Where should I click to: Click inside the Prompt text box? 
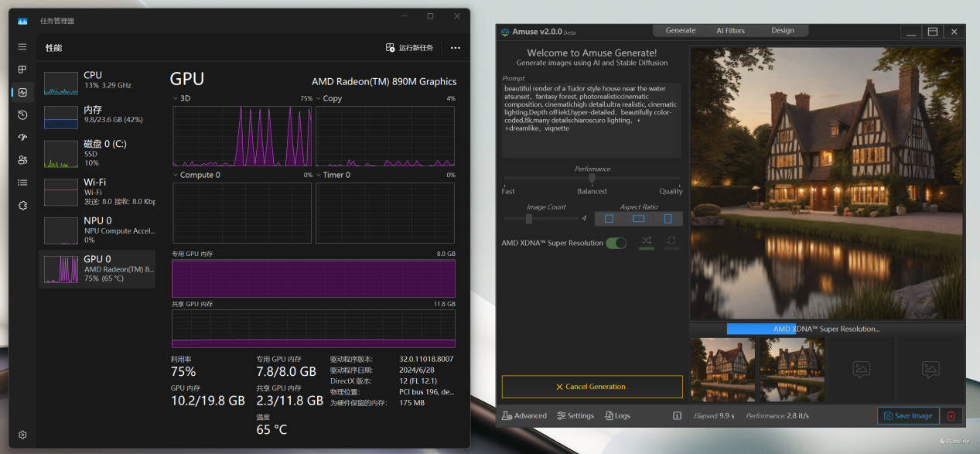pos(591,120)
